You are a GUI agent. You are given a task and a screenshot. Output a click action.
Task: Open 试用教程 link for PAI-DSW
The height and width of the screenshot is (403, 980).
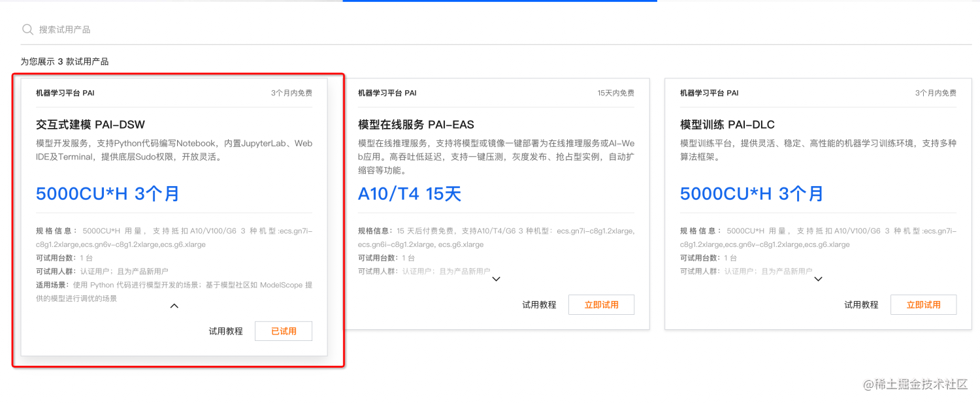point(226,331)
